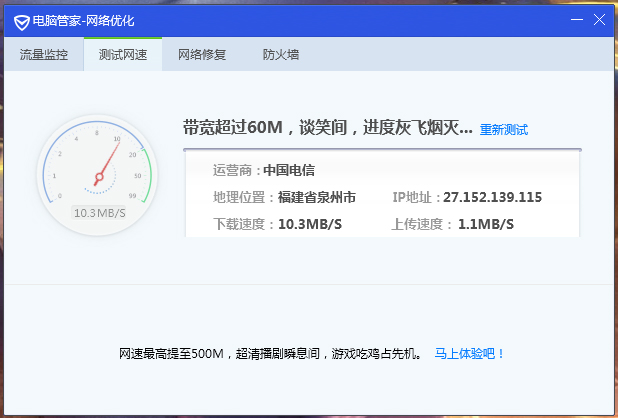
Task: Select the IP address 27.152.139.115
Action: (x=493, y=197)
